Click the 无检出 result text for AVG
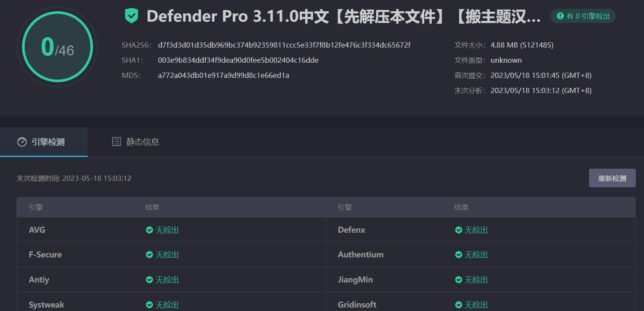The width and height of the screenshot is (644, 311). click(167, 230)
